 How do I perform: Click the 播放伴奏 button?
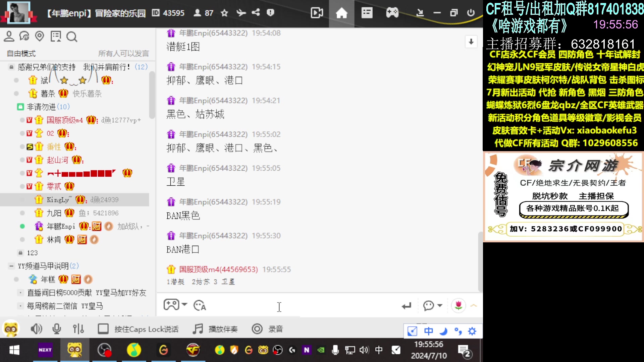coord(215,329)
